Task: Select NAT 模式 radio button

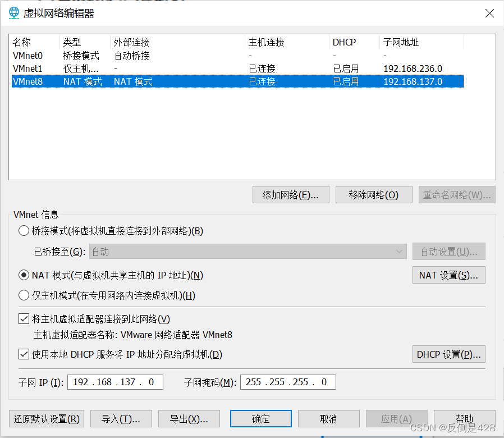Action: tap(24, 275)
